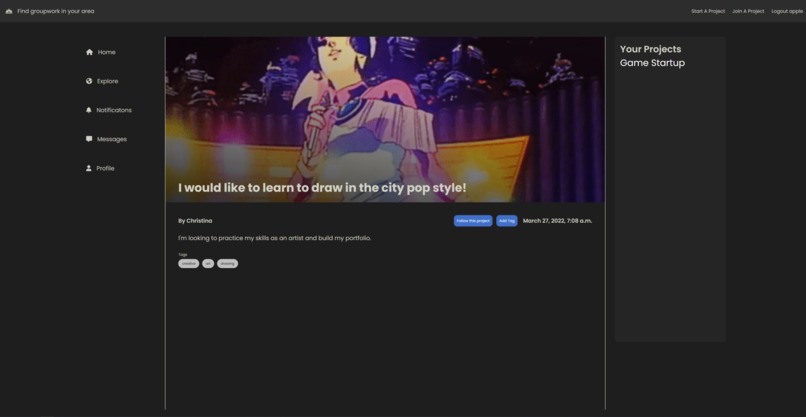The height and width of the screenshot is (417, 806).
Task: Click the Explore globe icon
Action: pyautogui.click(x=89, y=81)
